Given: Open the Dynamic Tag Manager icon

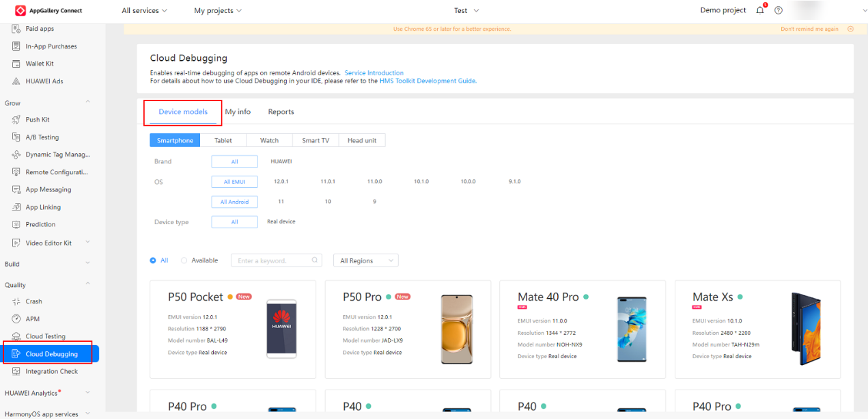Looking at the screenshot, I should pyautogui.click(x=16, y=154).
